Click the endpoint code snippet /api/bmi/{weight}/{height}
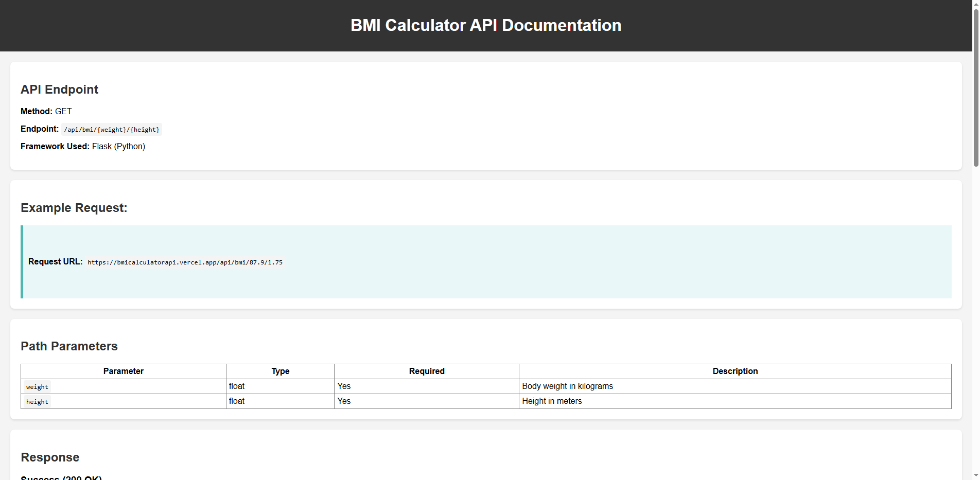This screenshot has height=480, width=980. tap(112, 129)
